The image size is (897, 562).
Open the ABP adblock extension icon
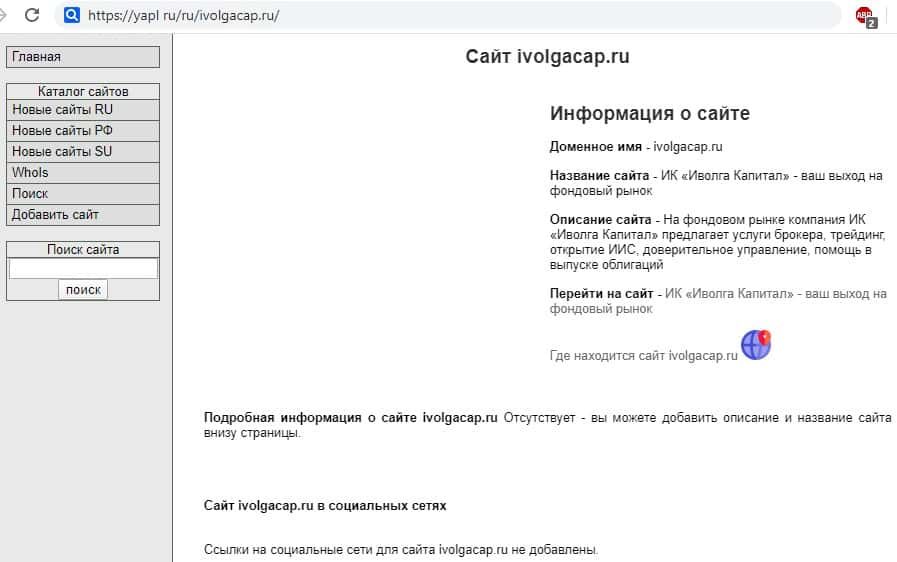point(866,16)
